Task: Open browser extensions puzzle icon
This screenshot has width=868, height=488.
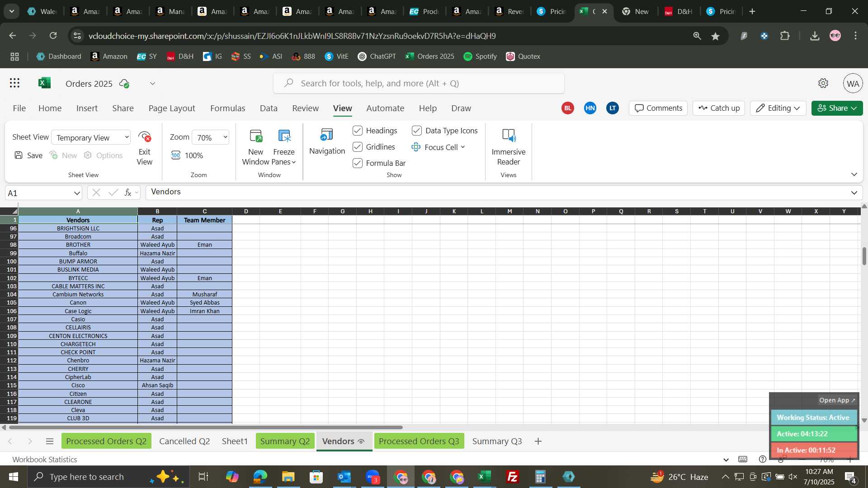Action: click(x=785, y=36)
